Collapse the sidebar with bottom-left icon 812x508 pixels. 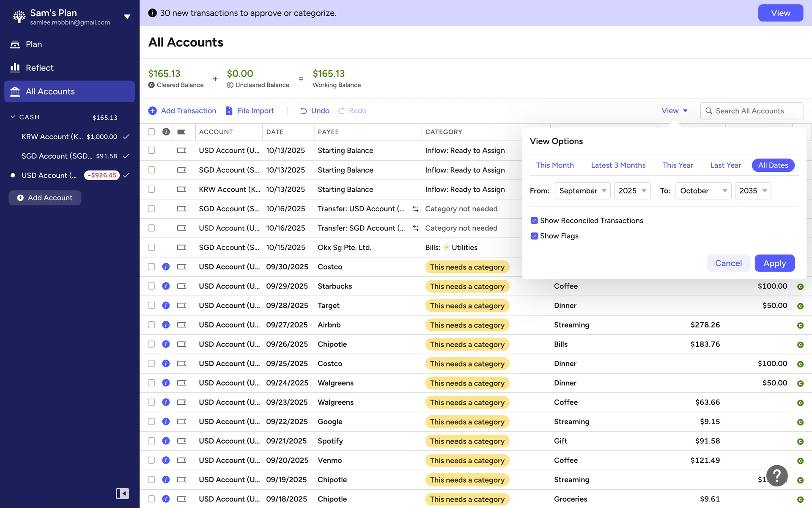(x=122, y=493)
